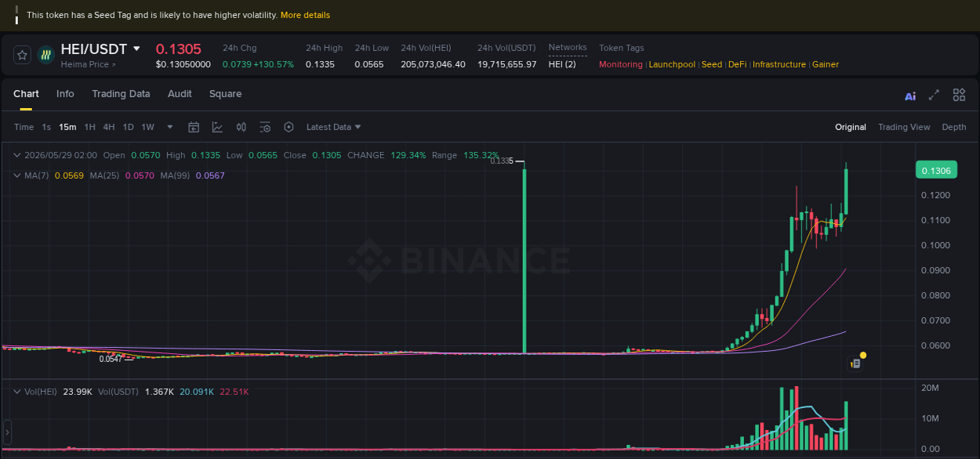The image size is (980, 459).
Task: Click the Vol(USDT) 1.367K value
Action: click(x=159, y=391)
